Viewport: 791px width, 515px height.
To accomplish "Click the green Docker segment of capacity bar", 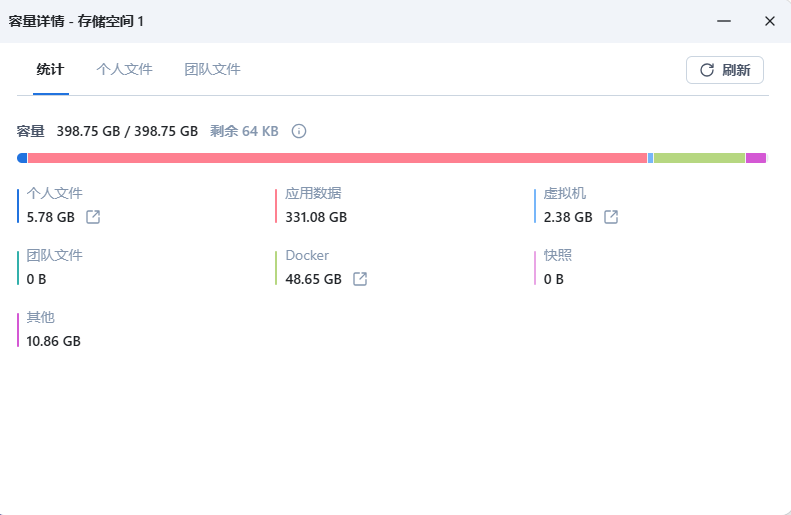I will 699,158.
